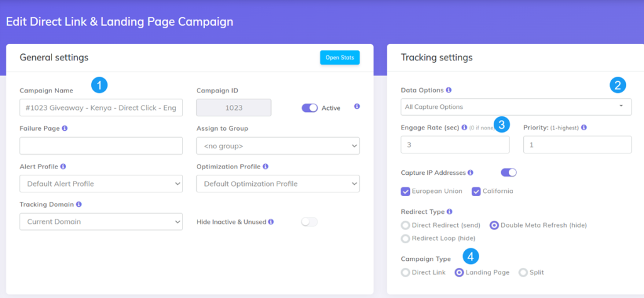Image resolution: width=644 pixels, height=298 pixels.
Task: Click the Redirect Type info icon
Action: 449,212
